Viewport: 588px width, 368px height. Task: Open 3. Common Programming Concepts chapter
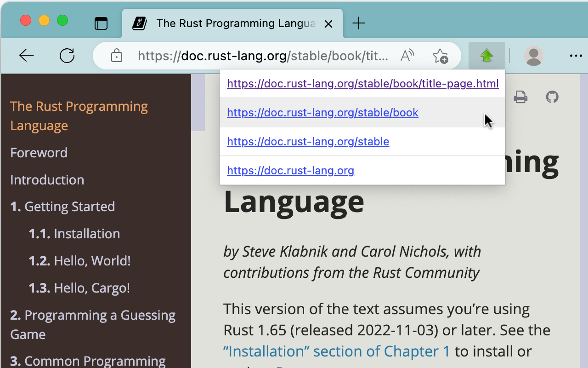tap(88, 361)
